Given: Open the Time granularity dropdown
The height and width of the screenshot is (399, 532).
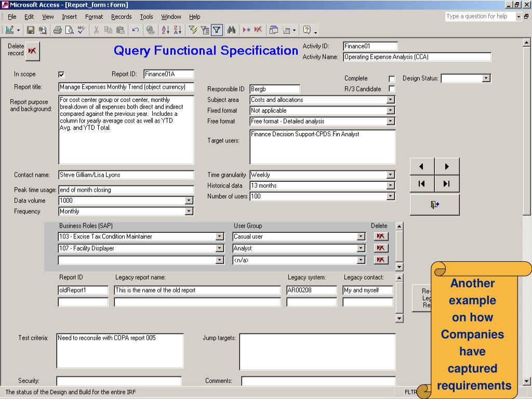Looking at the screenshot, I should [391, 175].
